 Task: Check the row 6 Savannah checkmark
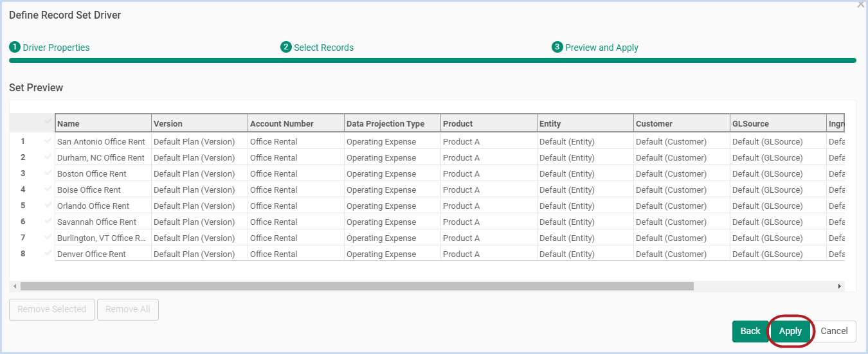pyautogui.click(x=48, y=221)
